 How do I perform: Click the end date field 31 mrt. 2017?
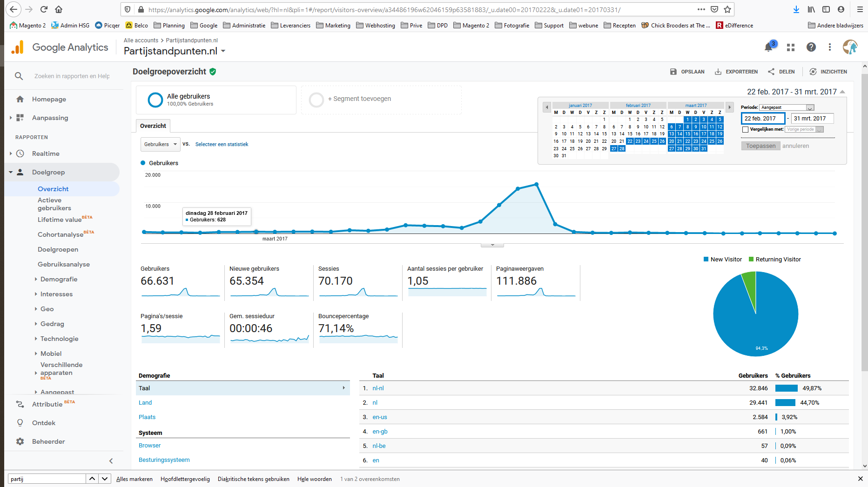(x=812, y=119)
